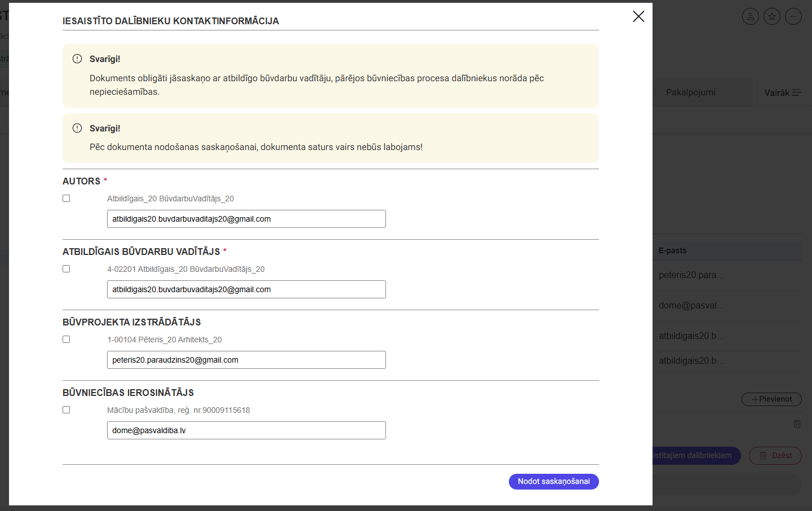812x511 pixels.
Task: Edit the dome@pasvaldiba.lv email field
Action: (x=246, y=430)
